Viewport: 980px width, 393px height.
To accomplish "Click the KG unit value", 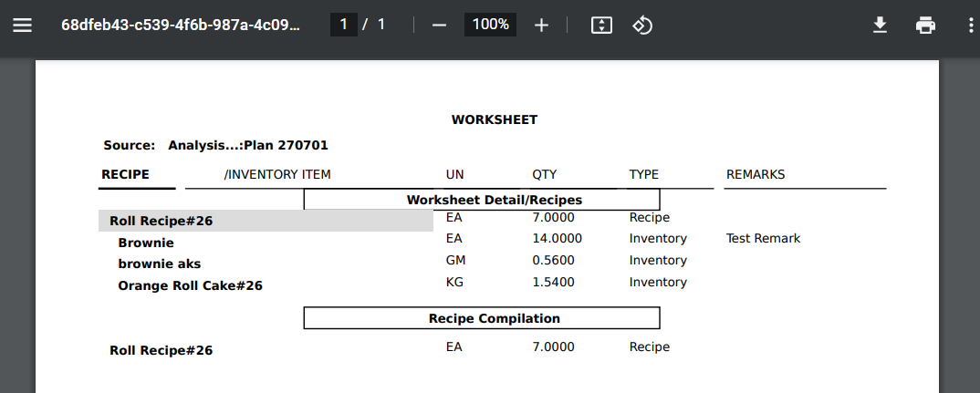I will (x=454, y=282).
